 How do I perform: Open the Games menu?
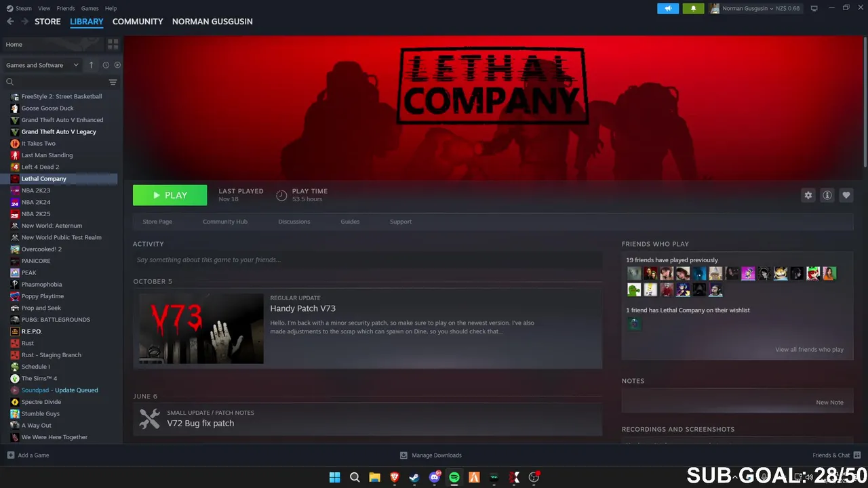click(90, 8)
